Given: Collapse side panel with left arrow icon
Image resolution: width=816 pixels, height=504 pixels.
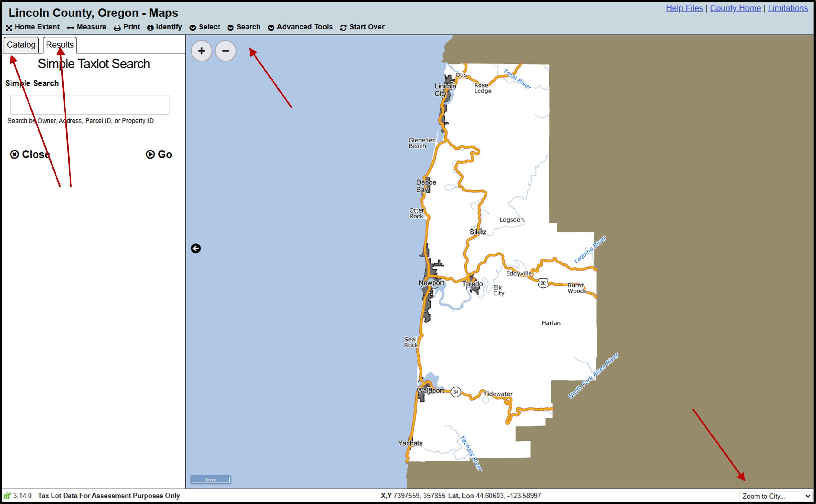Looking at the screenshot, I should 196,248.
